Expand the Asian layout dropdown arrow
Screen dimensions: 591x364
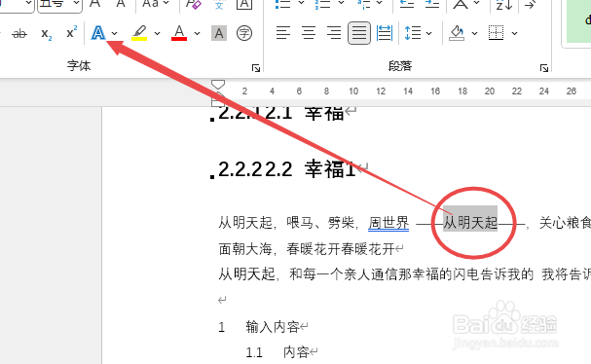coord(476,3)
